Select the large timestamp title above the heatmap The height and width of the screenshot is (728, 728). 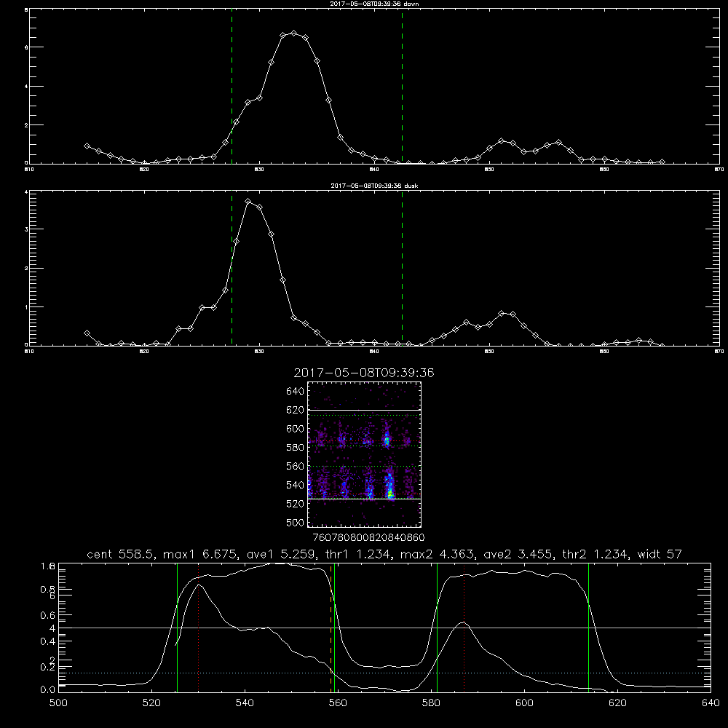[x=364, y=373]
